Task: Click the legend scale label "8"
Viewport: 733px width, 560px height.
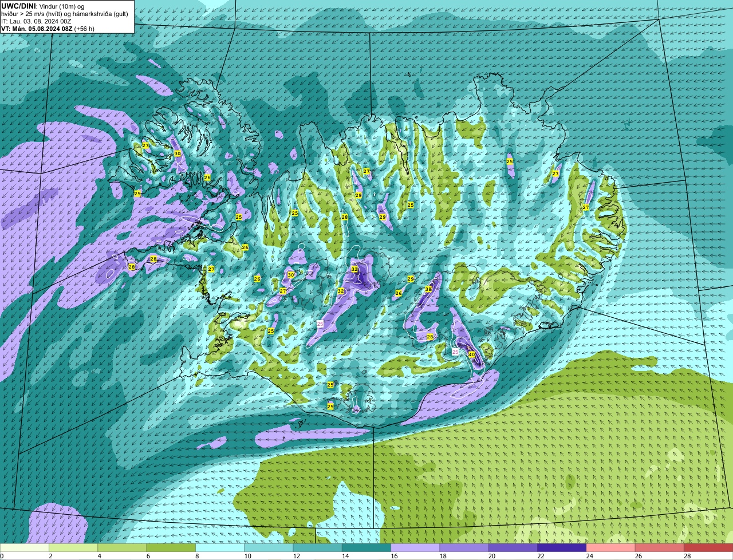Action: (x=196, y=556)
